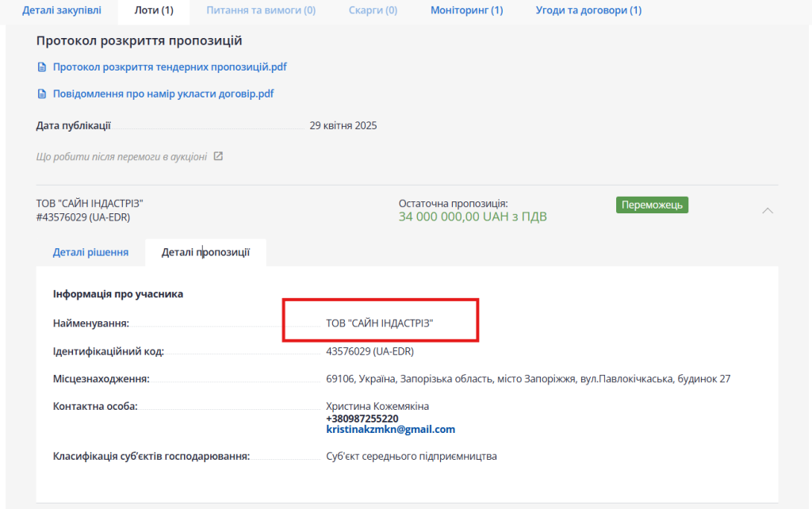The image size is (812, 509).
Task: Switch to the Моніторинг (1) tab
Action: click(x=466, y=10)
